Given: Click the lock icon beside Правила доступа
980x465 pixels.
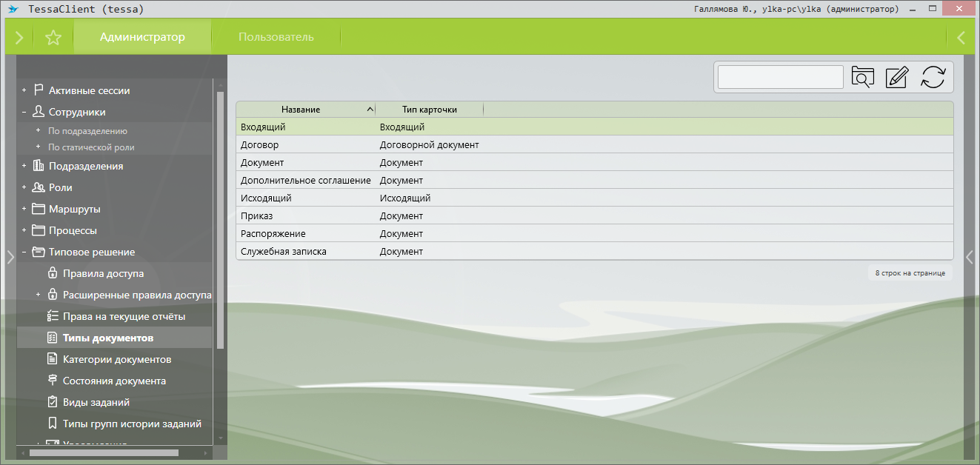Looking at the screenshot, I should pos(53,273).
